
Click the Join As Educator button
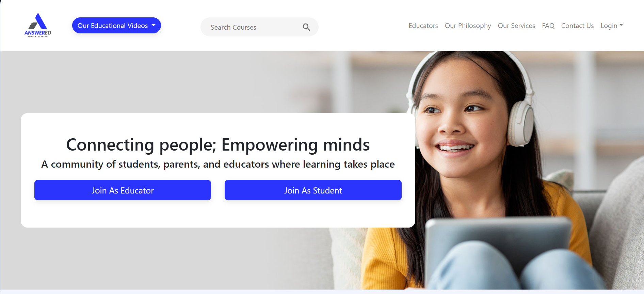tap(123, 190)
